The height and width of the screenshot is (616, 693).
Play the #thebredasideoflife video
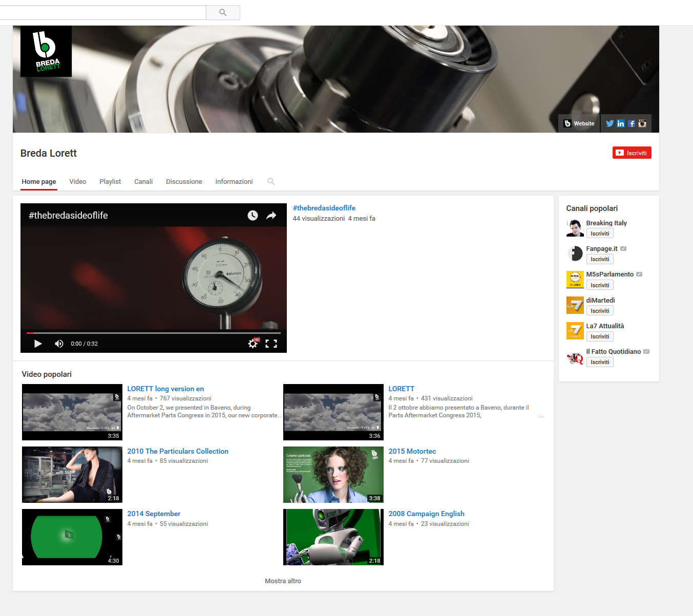37,344
